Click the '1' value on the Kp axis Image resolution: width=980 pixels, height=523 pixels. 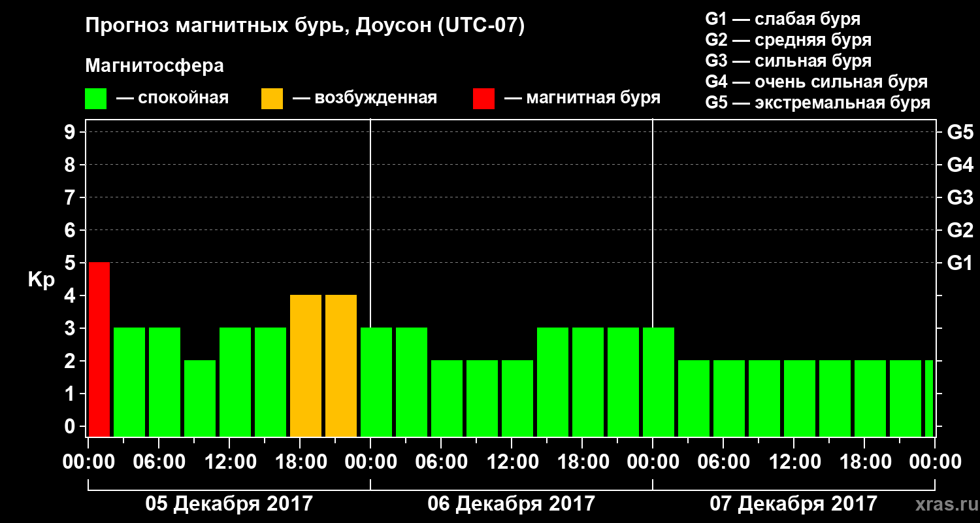(x=71, y=394)
